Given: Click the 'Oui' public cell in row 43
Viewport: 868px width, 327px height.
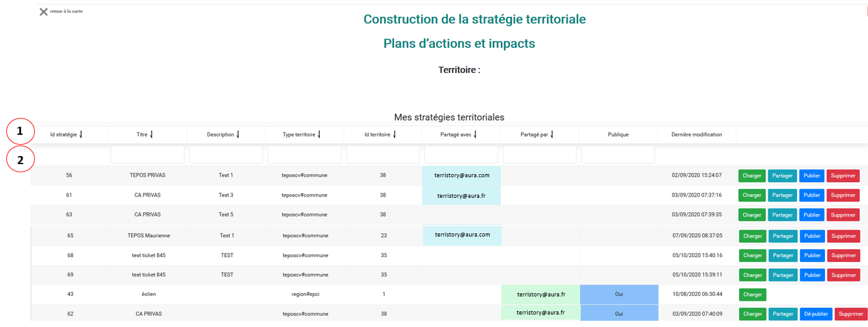Looking at the screenshot, I should [x=619, y=294].
